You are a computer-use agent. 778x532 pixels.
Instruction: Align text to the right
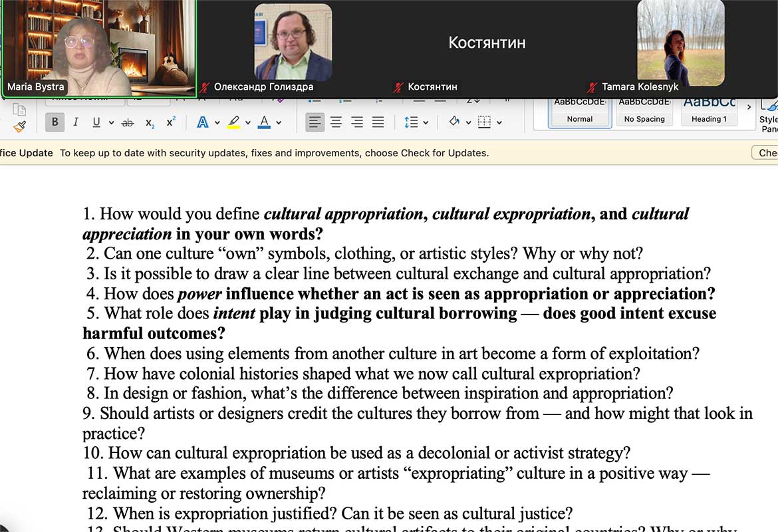pos(357,122)
